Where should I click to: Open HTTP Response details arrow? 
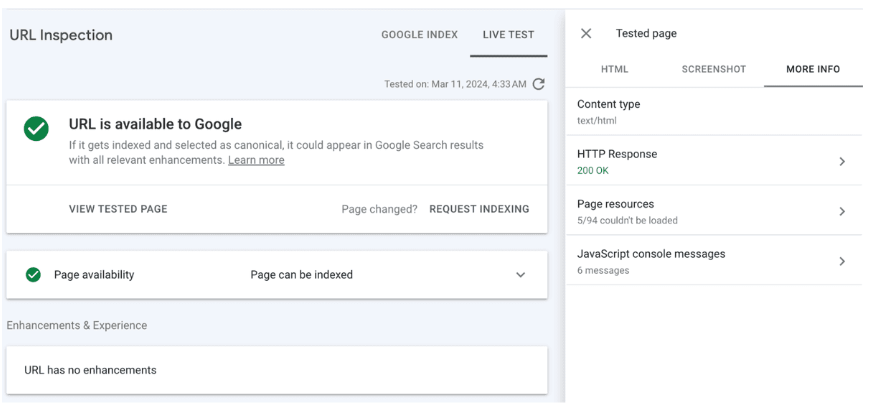tap(842, 162)
